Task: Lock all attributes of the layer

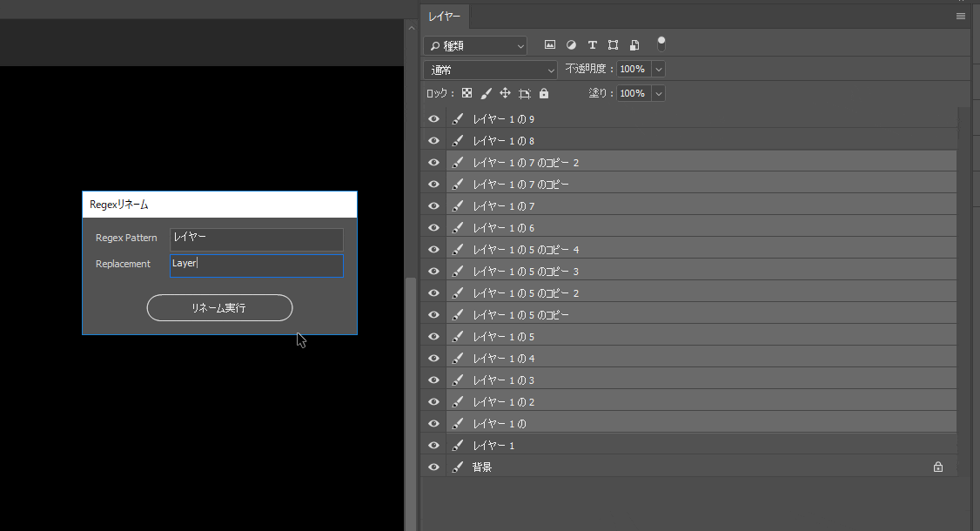Action: click(543, 92)
